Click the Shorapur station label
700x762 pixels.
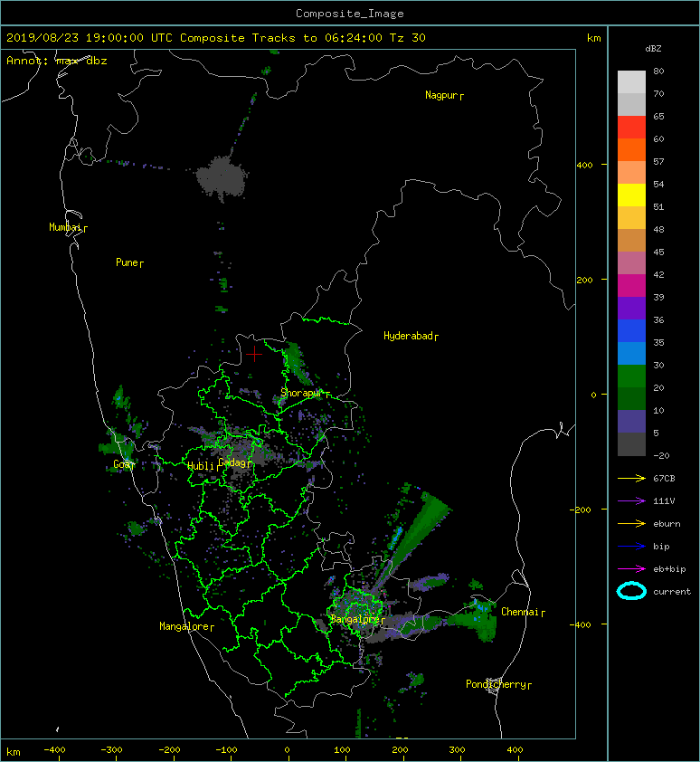pos(301,393)
